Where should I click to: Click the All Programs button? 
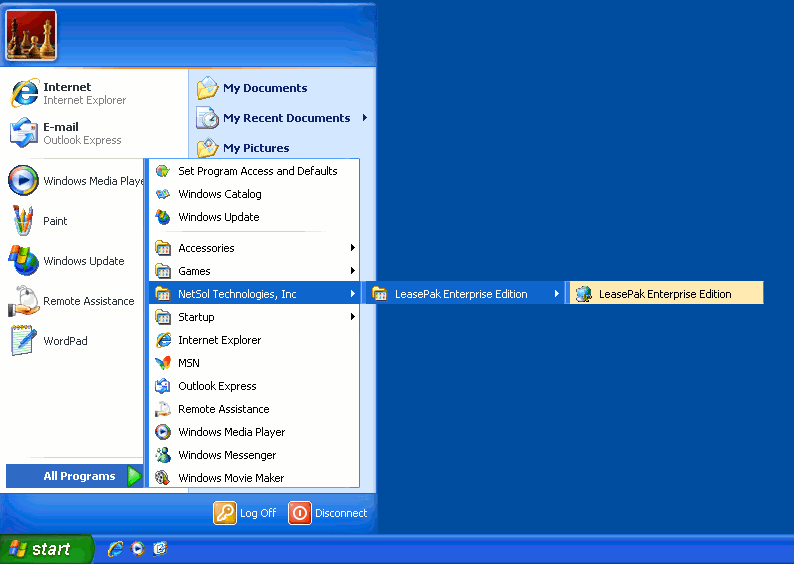(x=74, y=476)
